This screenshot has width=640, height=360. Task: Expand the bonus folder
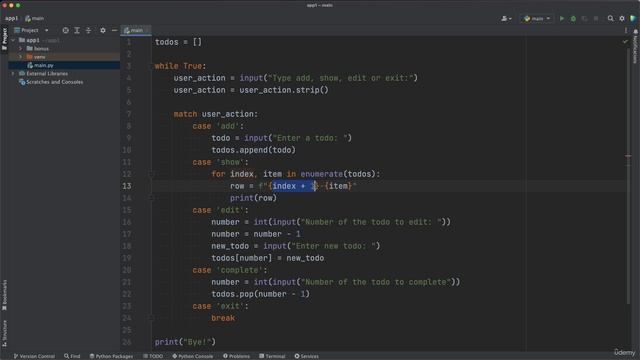[x=20, y=48]
